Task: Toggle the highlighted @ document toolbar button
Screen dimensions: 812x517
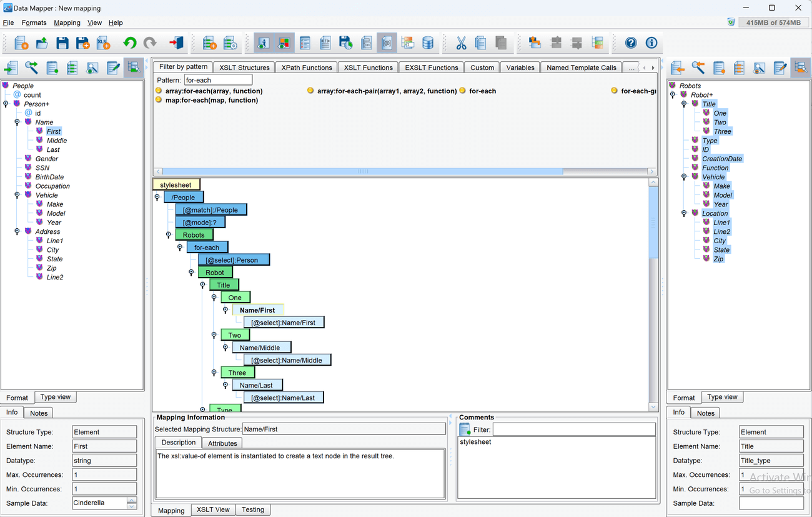Action: [387, 43]
